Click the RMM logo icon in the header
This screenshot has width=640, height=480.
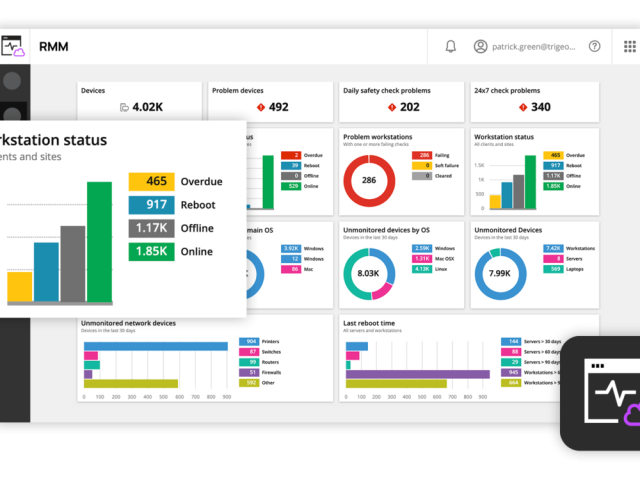[13, 46]
